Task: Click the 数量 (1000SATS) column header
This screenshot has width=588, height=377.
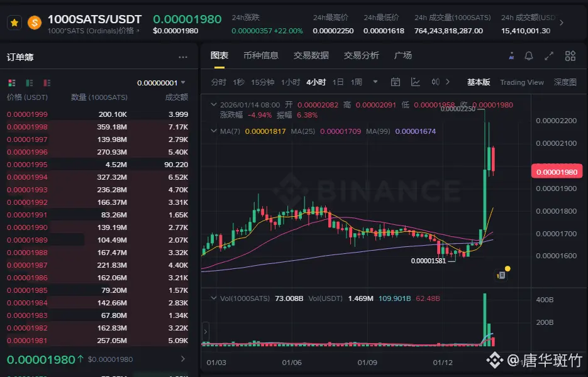Action: point(99,97)
